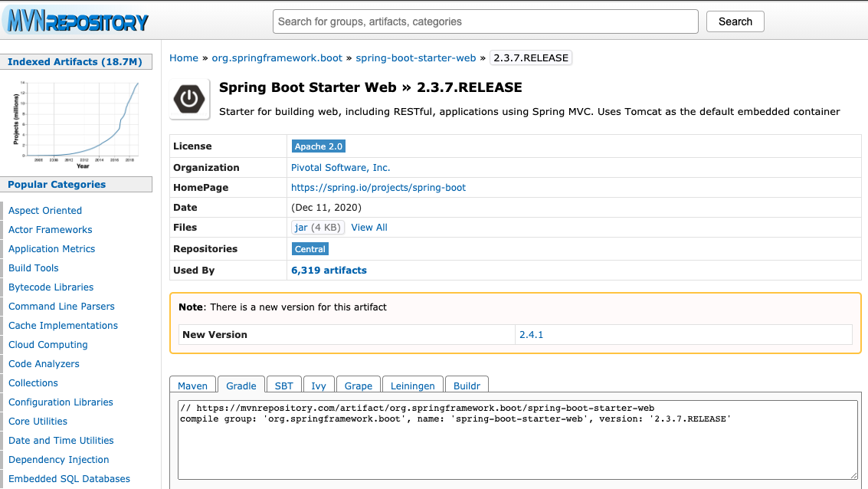This screenshot has width=868, height=489.
Task: Click the (Dec 11, 2020) date value
Action: [x=326, y=208]
